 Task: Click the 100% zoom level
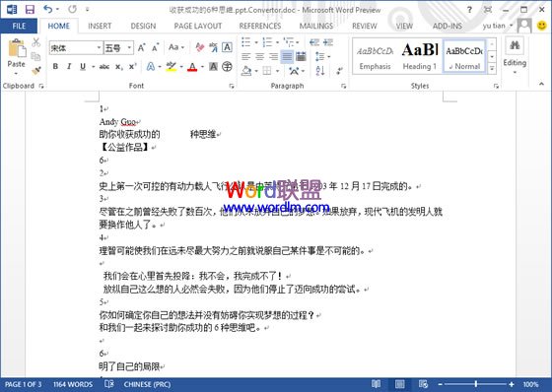(530, 384)
